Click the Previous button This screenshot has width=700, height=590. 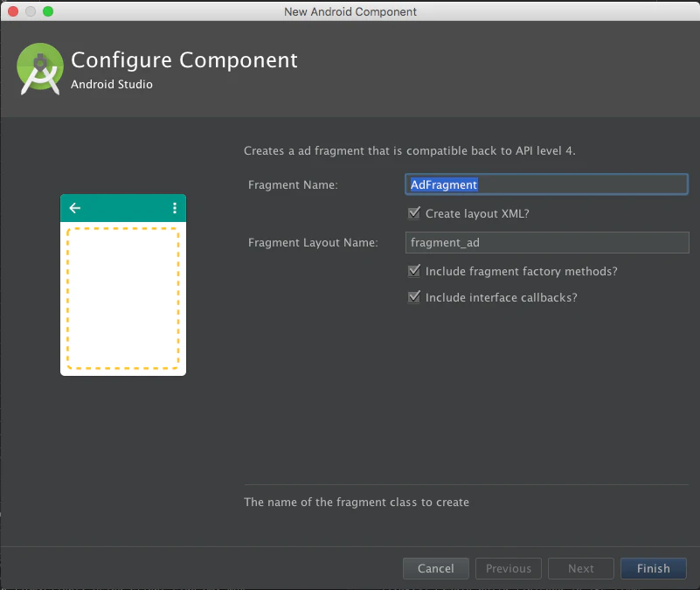pyautogui.click(x=509, y=568)
